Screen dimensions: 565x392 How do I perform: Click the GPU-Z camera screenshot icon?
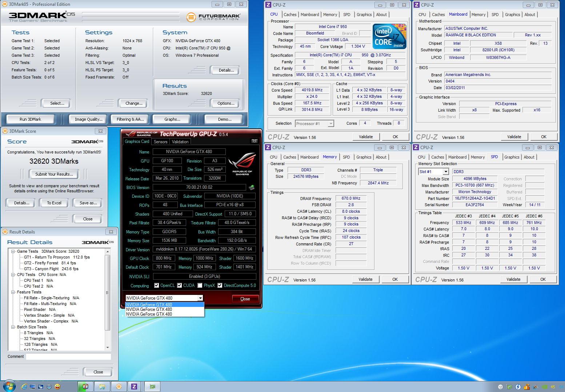255,141
